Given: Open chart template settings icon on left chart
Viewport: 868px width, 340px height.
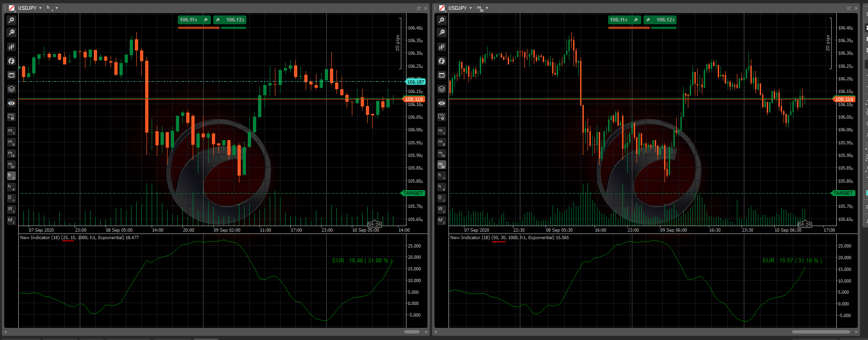Looking at the screenshot, I should [x=11, y=117].
